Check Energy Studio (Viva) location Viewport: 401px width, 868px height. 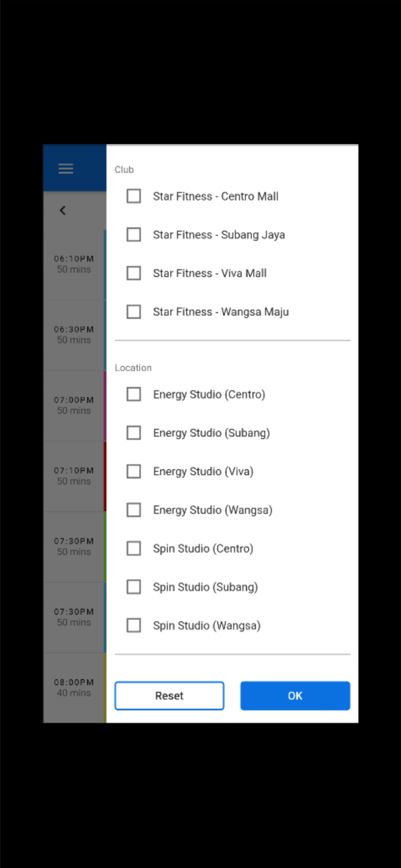(x=133, y=471)
